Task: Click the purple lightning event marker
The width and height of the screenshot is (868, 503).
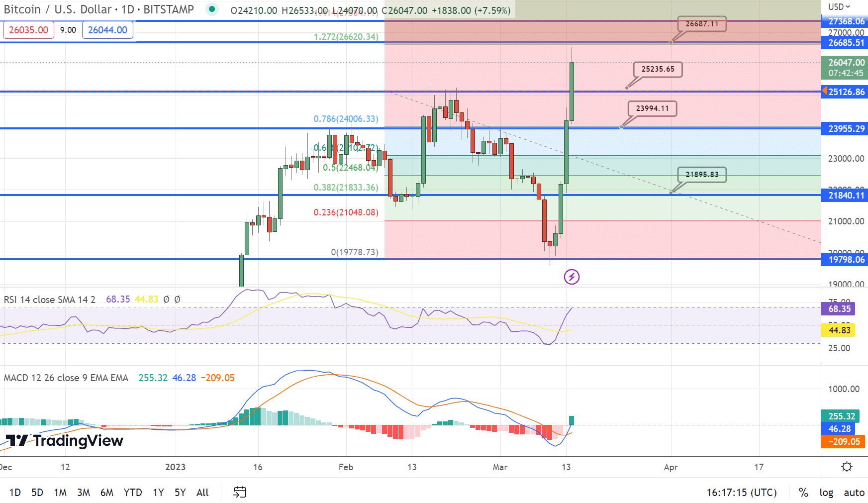Action: point(572,277)
